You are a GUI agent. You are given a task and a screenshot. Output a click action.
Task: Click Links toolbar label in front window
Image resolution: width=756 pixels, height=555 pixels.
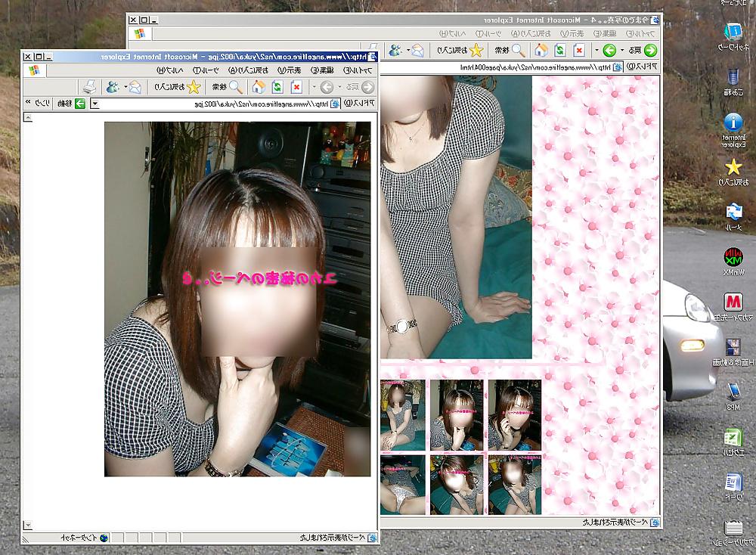[x=42, y=103]
